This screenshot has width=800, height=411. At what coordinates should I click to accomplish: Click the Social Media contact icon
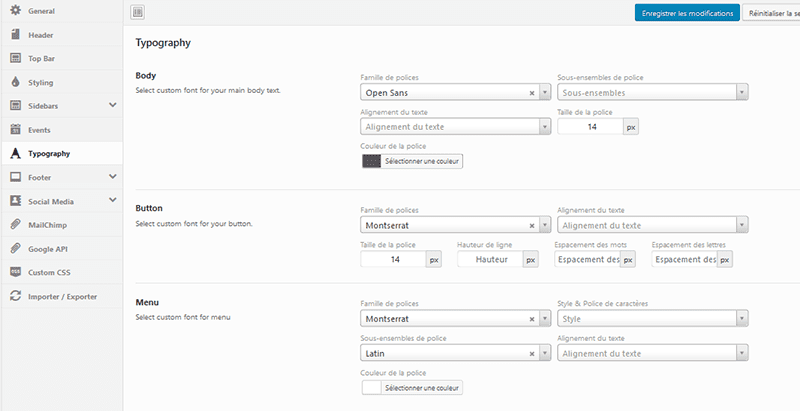[15, 201]
